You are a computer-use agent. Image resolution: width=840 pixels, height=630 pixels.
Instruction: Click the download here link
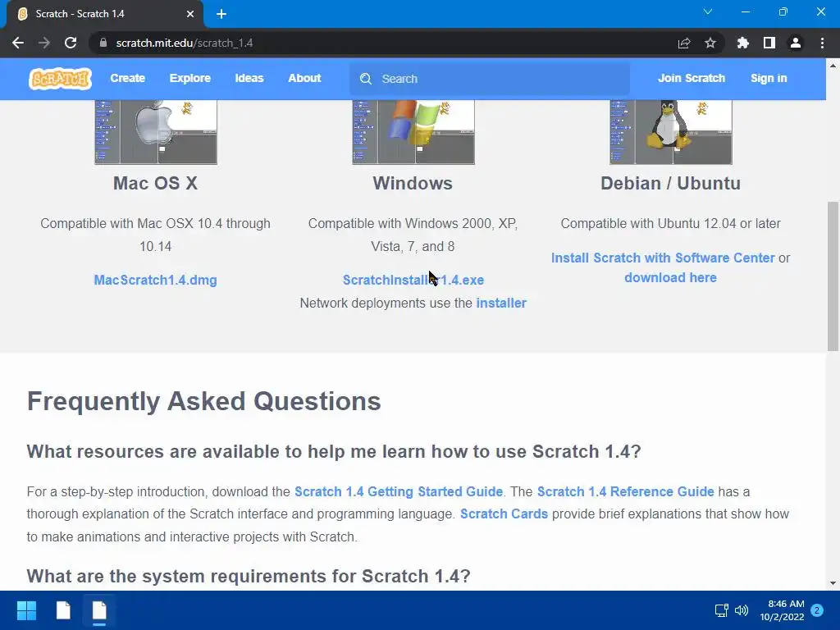point(670,277)
